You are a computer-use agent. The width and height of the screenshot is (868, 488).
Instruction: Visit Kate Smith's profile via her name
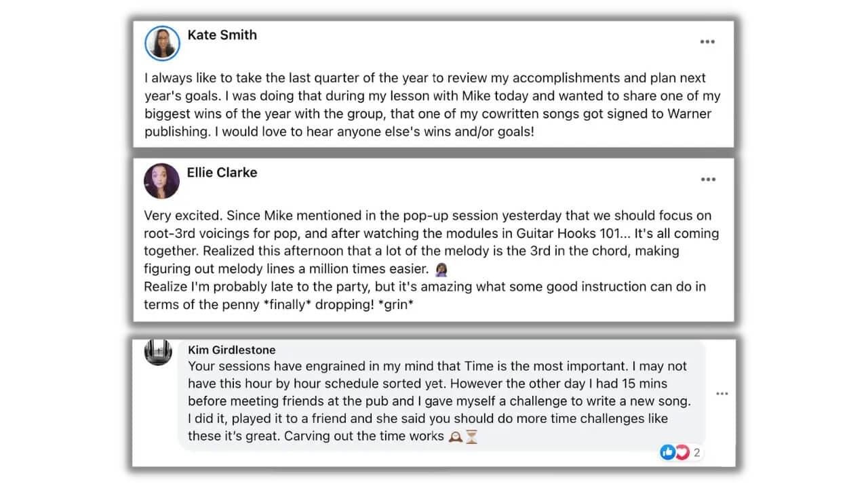pyautogui.click(x=222, y=35)
